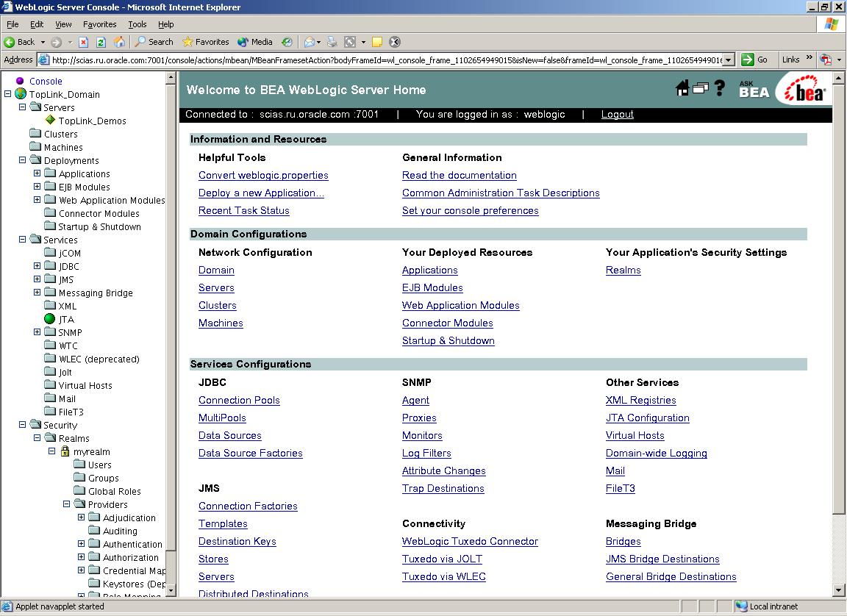Click the Recent Task Status link
The image size is (847, 616).
[x=243, y=211]
